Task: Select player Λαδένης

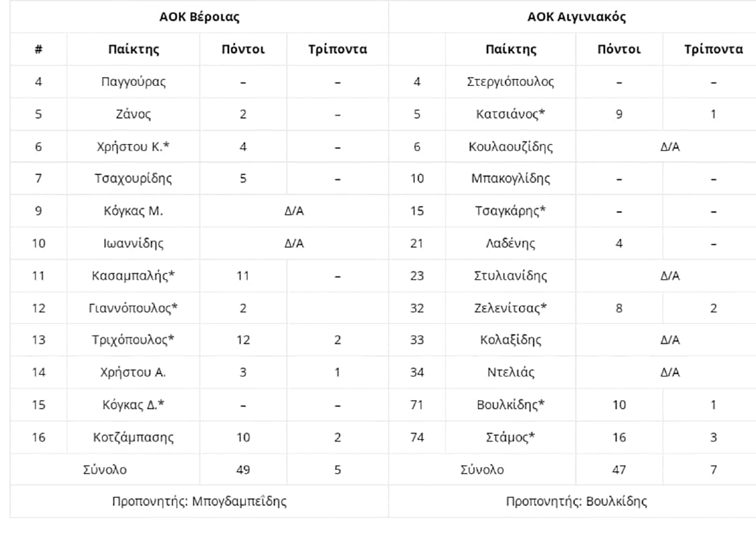Action: pos(510,243)
